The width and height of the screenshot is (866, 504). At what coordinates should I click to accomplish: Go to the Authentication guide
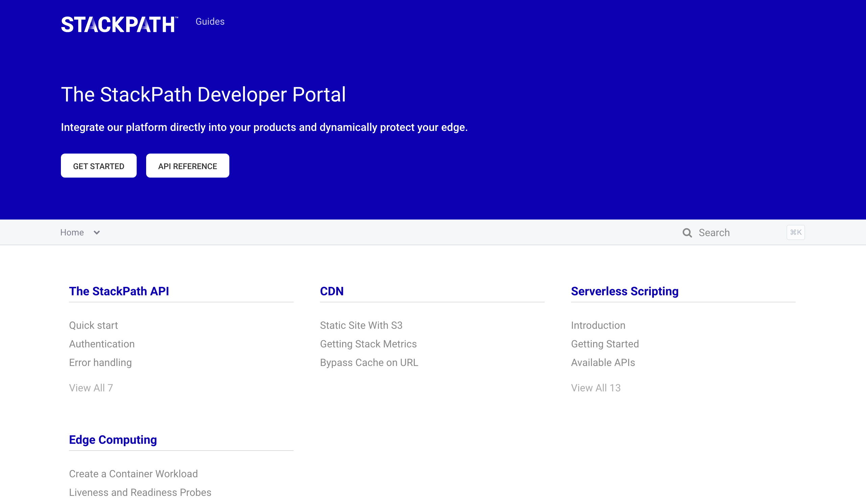coord(102,344)
